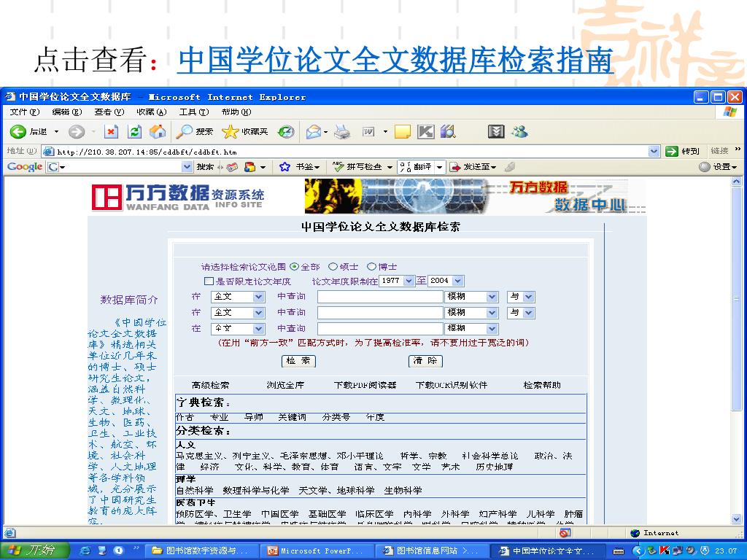Click the Go green arrow button
This screenshot has width=747, height=560.
click(x=672, y=152)
